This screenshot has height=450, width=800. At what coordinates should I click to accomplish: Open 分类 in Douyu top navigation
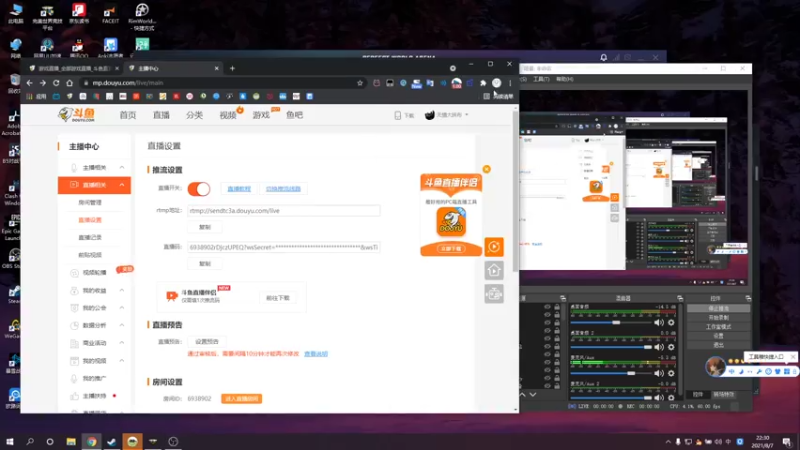click(194, 115)
